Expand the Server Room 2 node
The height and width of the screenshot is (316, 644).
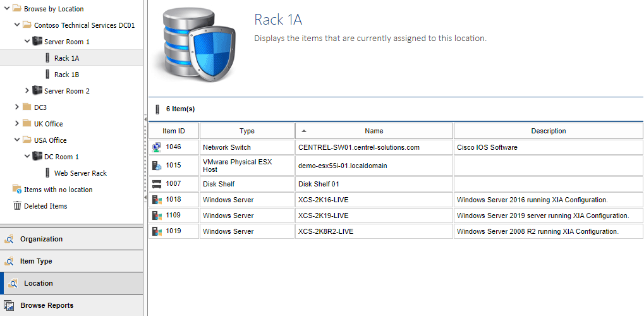27,91
